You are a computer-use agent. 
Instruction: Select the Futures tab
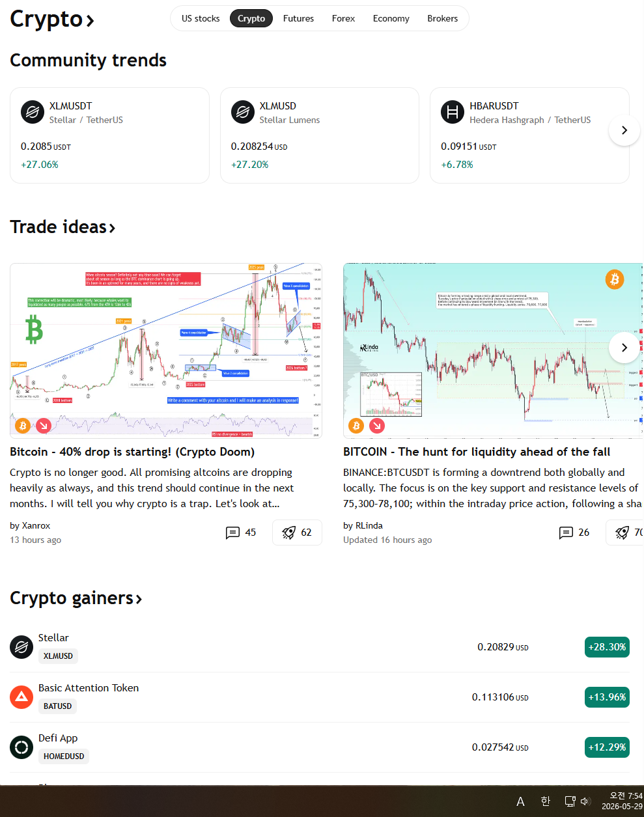(298, 18)
